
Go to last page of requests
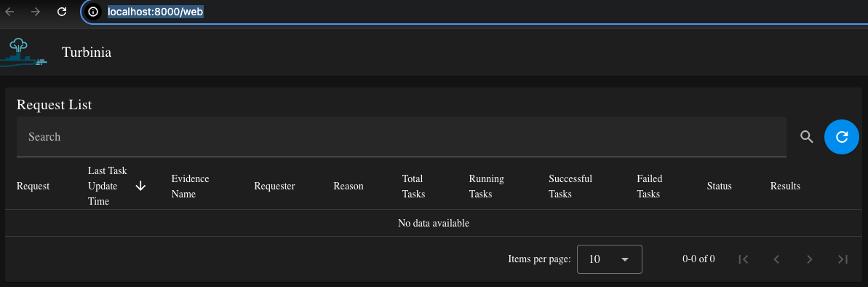click(843, 259)
